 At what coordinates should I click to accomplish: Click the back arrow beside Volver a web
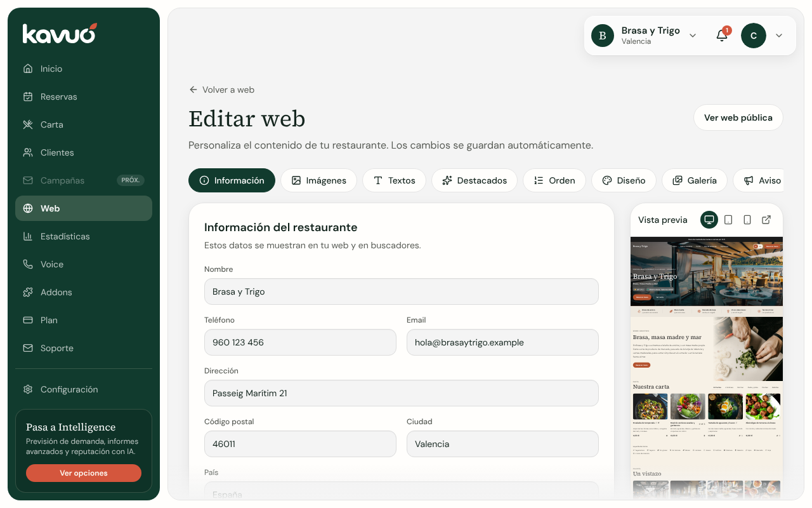coord(193,90)
